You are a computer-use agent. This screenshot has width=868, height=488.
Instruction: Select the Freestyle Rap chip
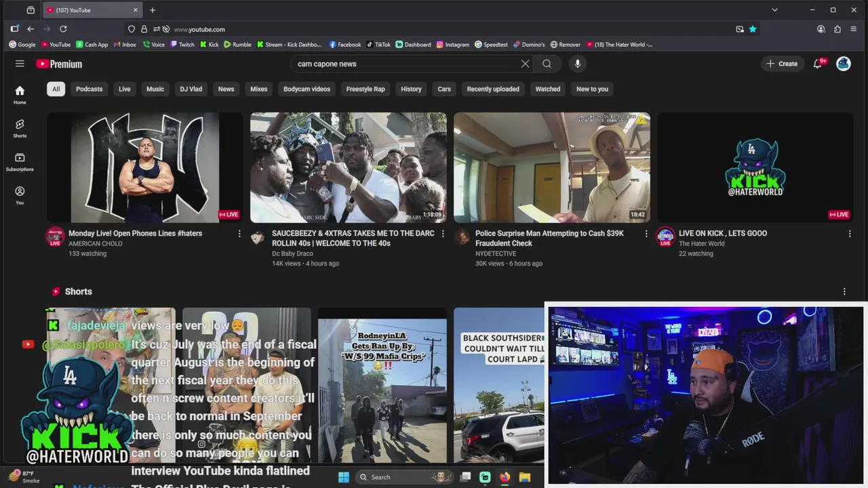pyautogui.click(x=366, y=89)
